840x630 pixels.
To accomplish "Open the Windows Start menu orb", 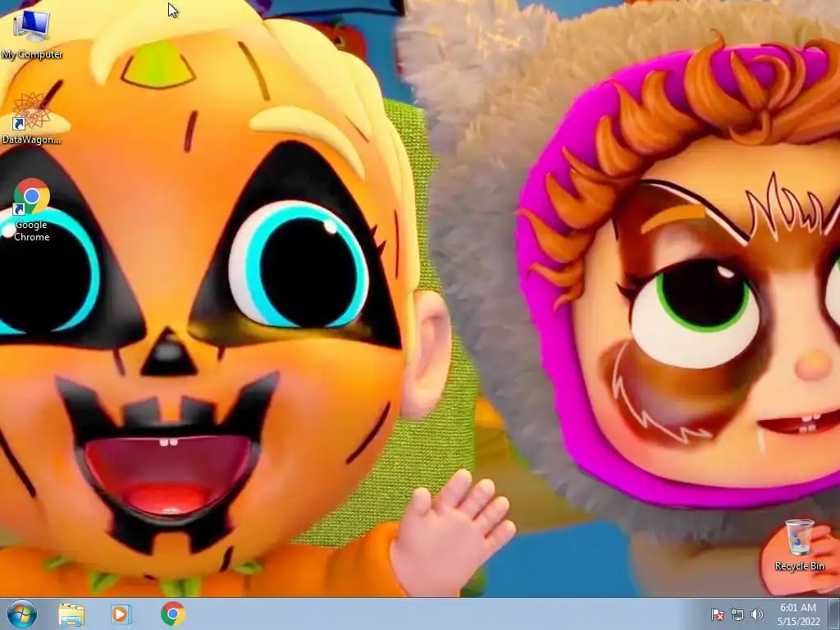I will coord(22,614).
